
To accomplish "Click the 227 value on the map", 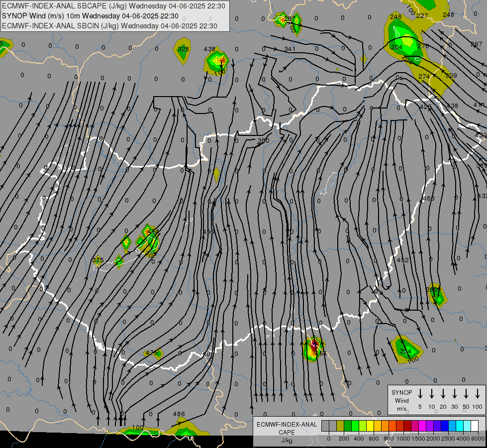I will (422, 16).
